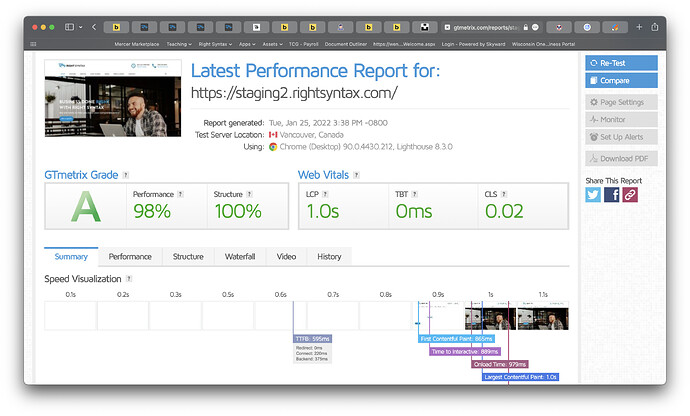This screenshot has height=416, width=690.
Task: Open the Structure tab
Action: tap(188, 257)
